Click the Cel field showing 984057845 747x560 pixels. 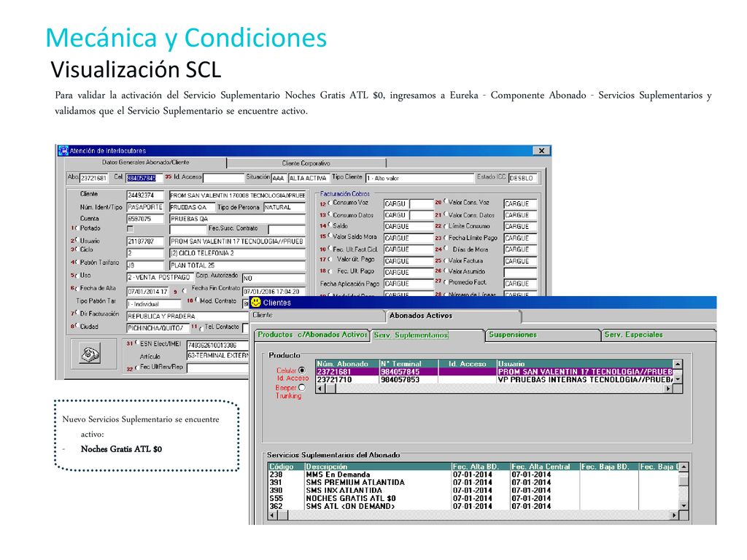tap(144, 178)
